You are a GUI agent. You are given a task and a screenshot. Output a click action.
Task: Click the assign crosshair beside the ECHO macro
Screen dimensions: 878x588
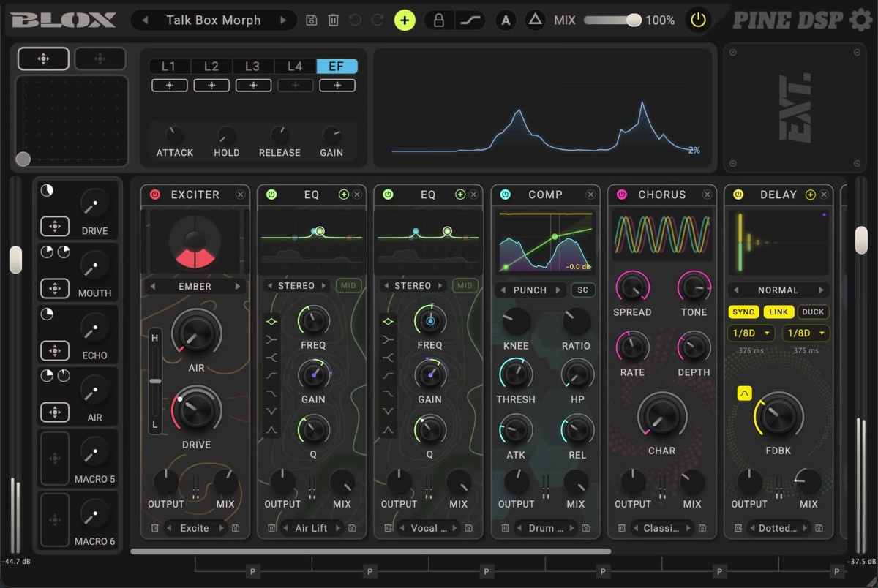(55, 351)
